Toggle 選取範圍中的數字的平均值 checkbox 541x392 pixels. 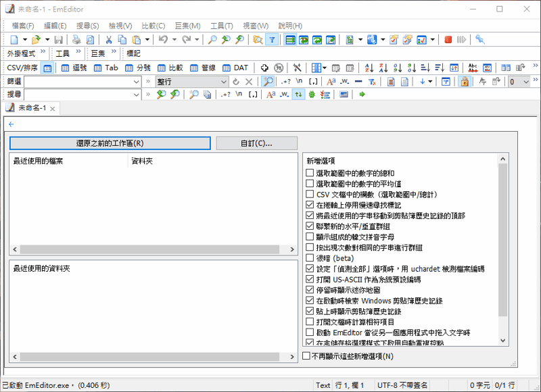(310, 183)
